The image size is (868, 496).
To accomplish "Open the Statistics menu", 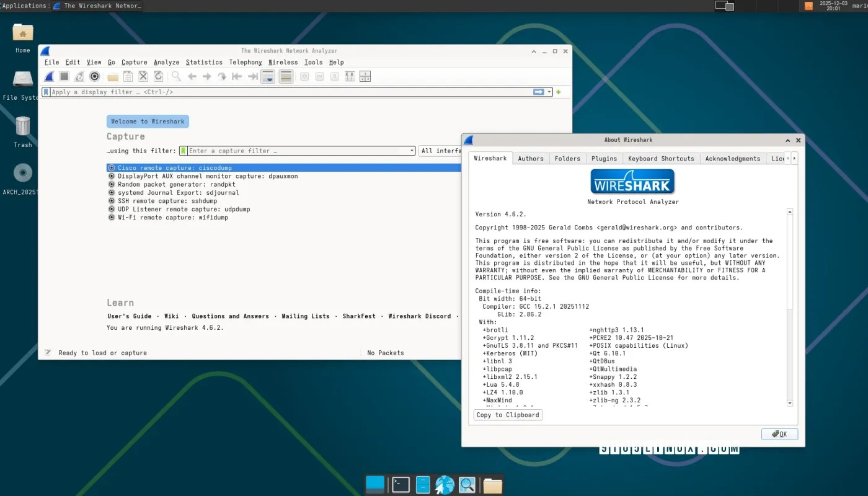I will click(204, 62).
